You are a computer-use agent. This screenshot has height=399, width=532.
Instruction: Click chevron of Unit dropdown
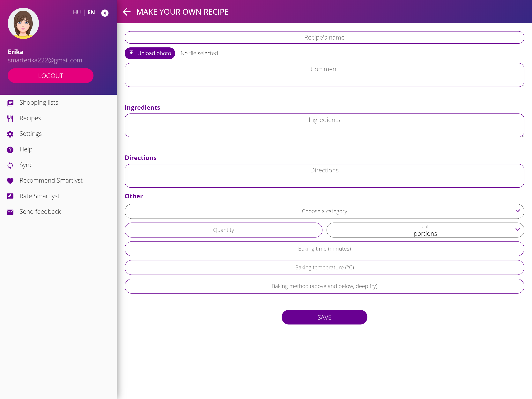tap(518, 230)
